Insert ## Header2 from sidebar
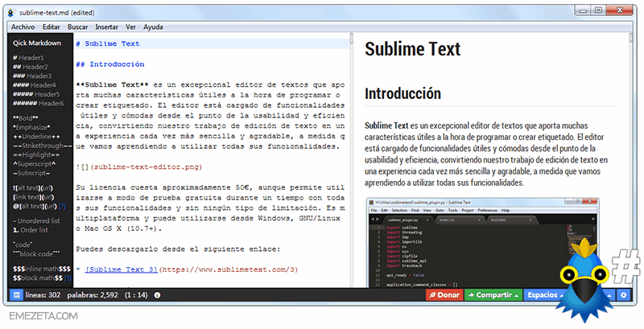The width and height of the screenshot is (644, 329). [30, 67]
